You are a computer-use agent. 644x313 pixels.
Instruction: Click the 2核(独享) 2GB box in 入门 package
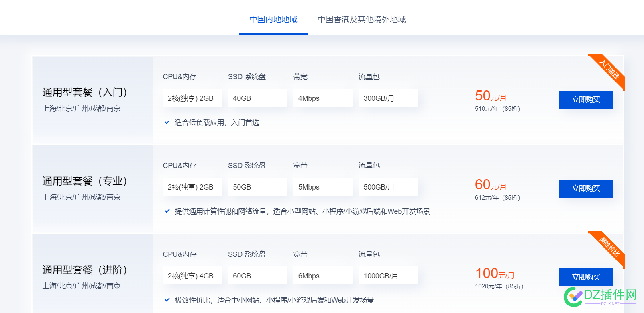tap(192, 98)
